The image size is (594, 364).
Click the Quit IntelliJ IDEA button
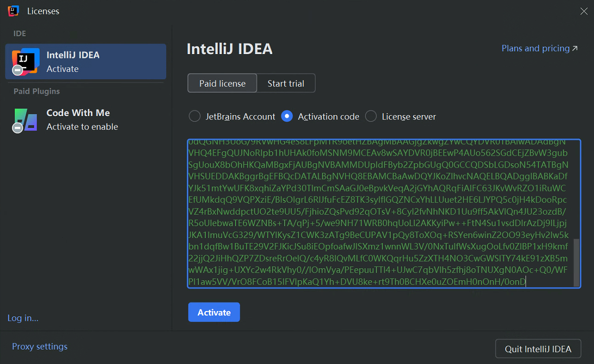(x=538, y=349)
